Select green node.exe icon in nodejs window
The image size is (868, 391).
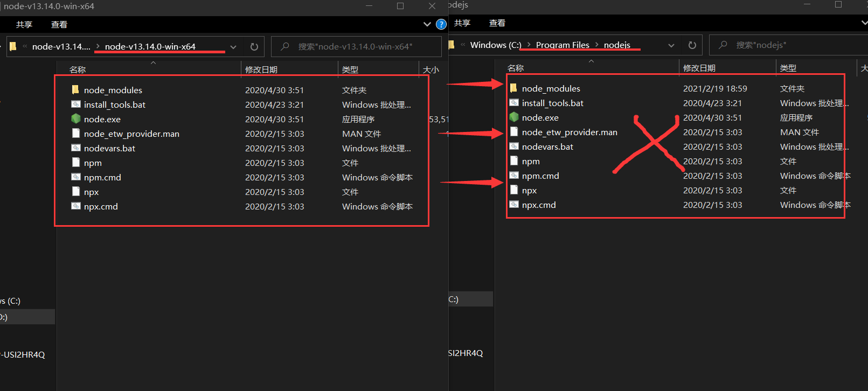[513, 117]
